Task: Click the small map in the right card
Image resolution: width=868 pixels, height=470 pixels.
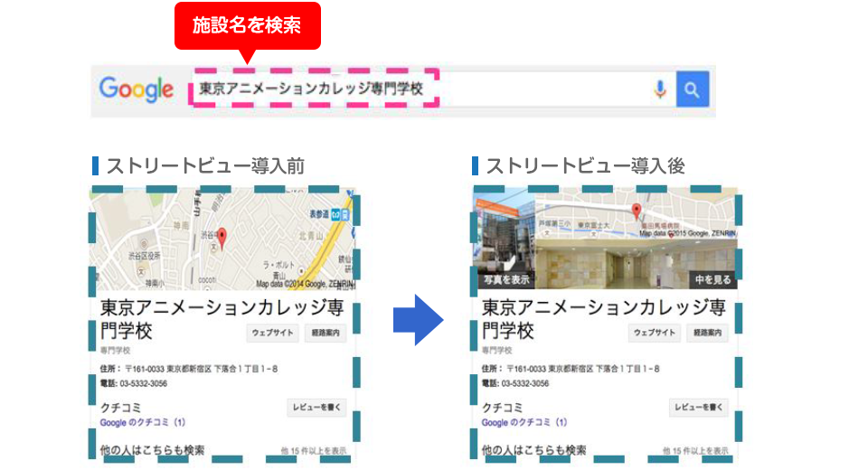Action: point(637,213)
